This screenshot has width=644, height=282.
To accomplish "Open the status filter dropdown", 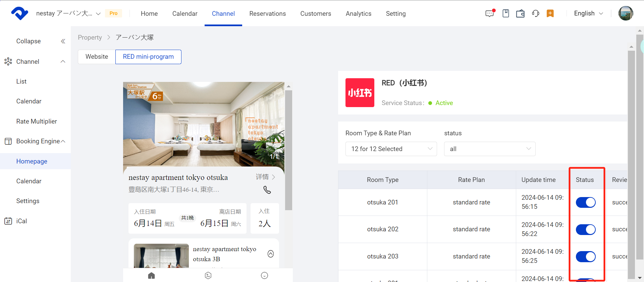I will point(489,149).
